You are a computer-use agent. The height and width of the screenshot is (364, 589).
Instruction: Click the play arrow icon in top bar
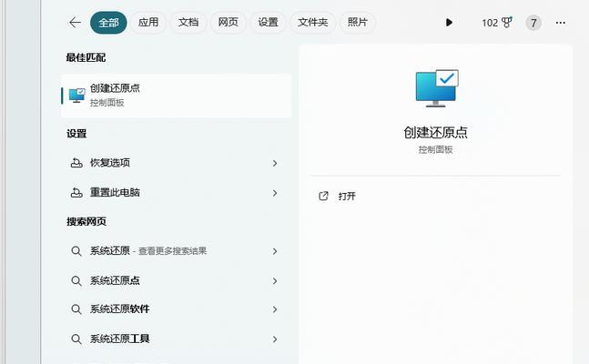(449, 23)
